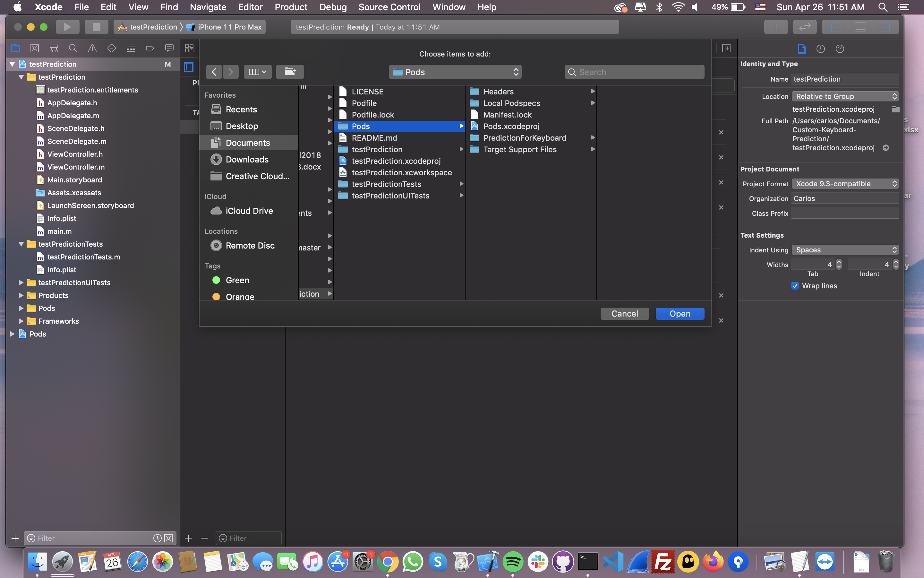Click the Stop button in toolbar
924x578 pixels.
[x=96, y=27]
